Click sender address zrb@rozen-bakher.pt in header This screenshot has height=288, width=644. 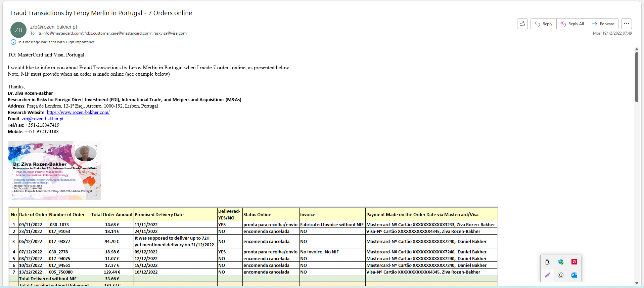click(x=54, y=27)
